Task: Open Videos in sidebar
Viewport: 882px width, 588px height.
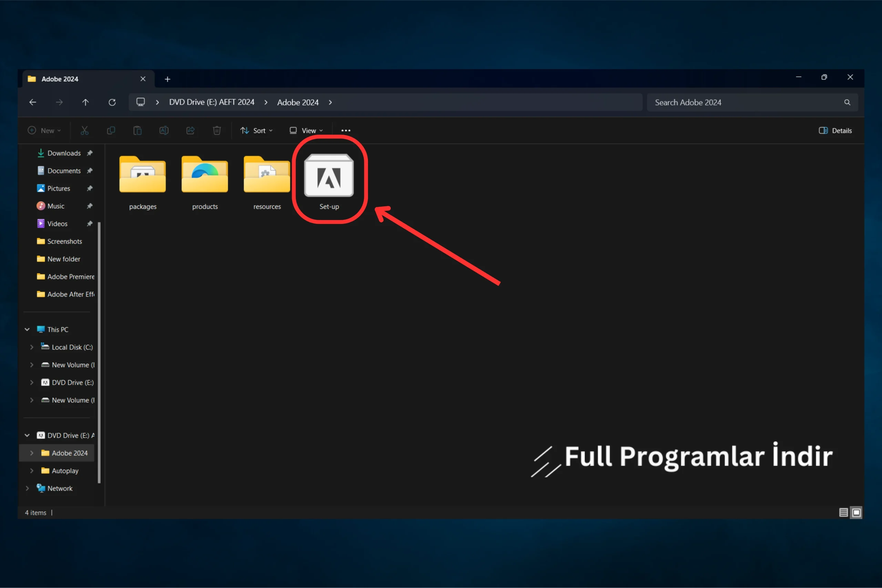Action: (52, 224)
